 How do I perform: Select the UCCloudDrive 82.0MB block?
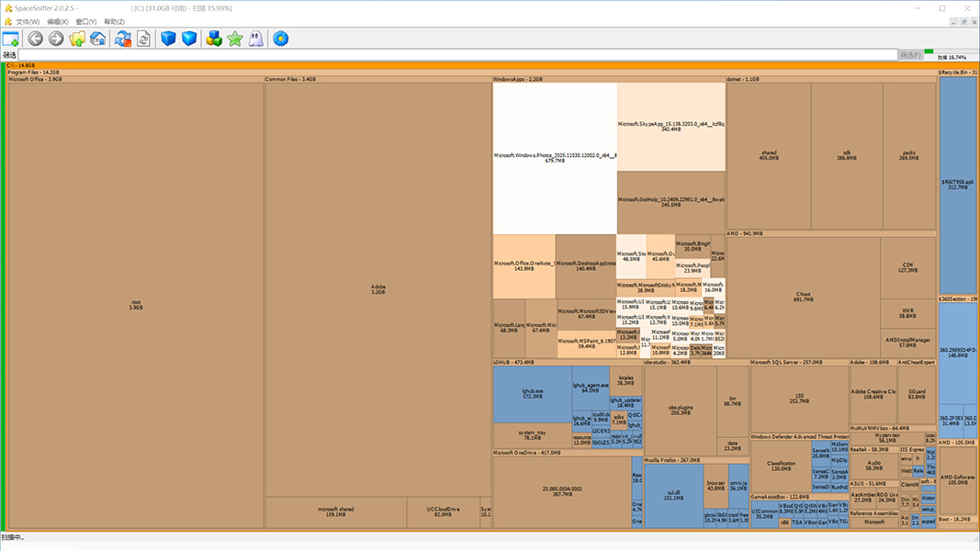443,512
